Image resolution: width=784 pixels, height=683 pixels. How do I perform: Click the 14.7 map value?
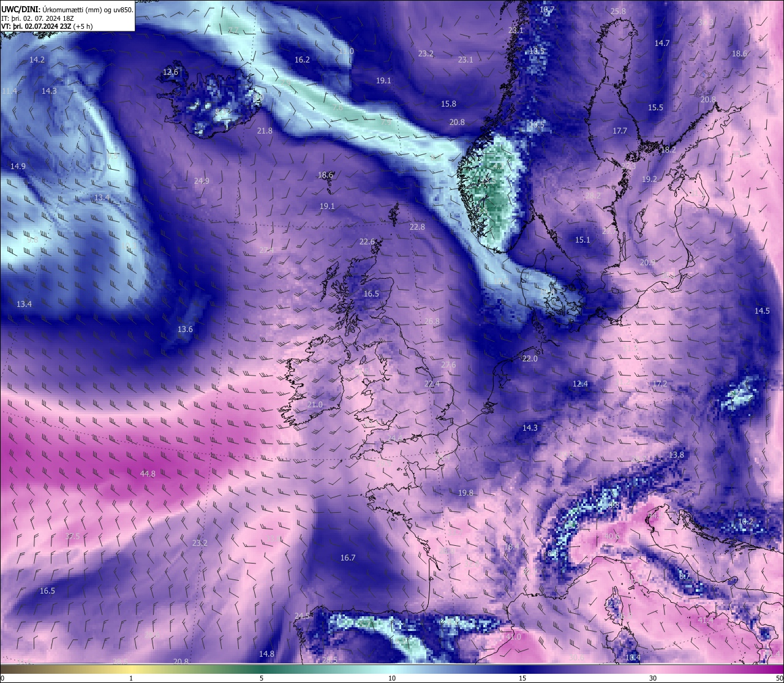(662, 43)
